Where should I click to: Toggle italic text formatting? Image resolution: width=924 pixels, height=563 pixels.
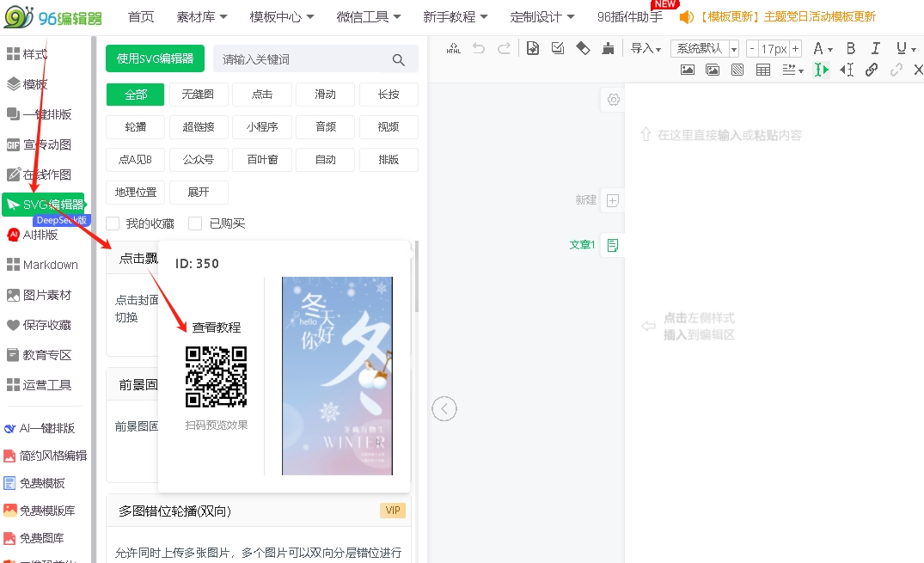point(876,49)
